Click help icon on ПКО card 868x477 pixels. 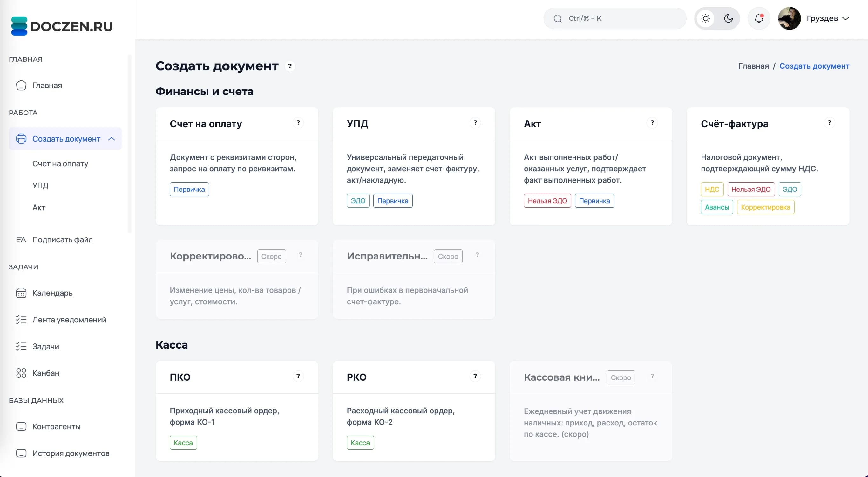298,376
